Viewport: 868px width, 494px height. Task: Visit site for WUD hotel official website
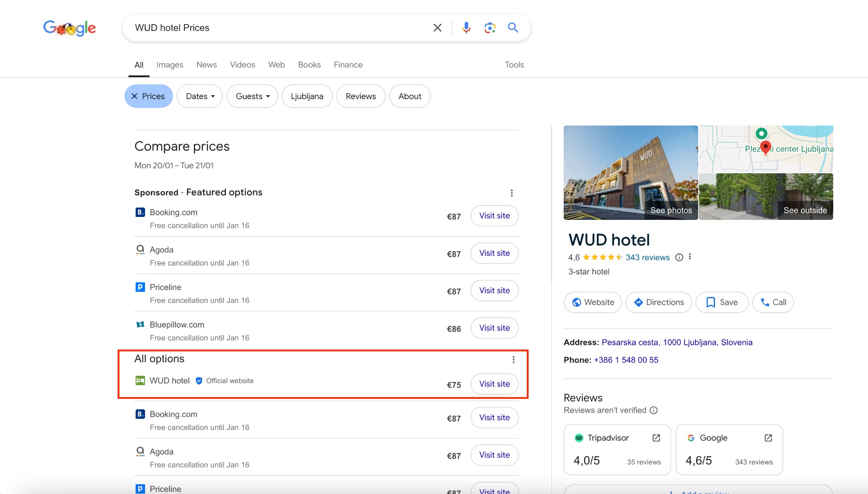coord(494,384)
